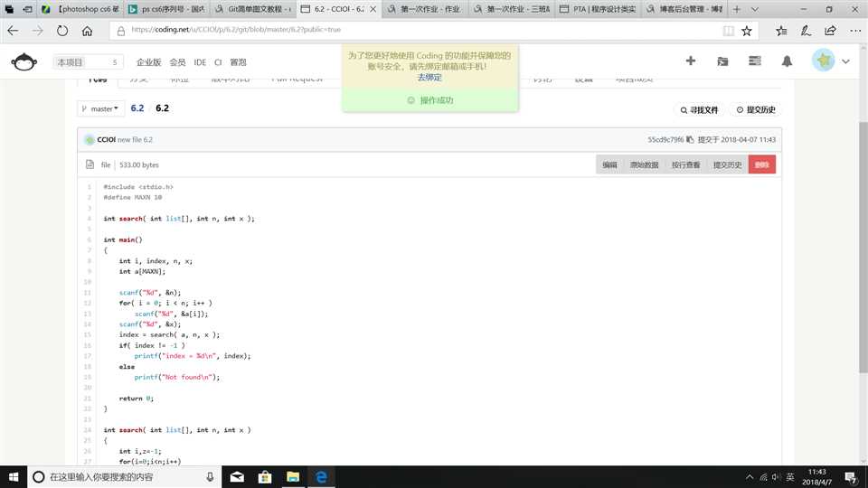Add page to favorites with star icon
868x488 pixels.
coord(747,31)
